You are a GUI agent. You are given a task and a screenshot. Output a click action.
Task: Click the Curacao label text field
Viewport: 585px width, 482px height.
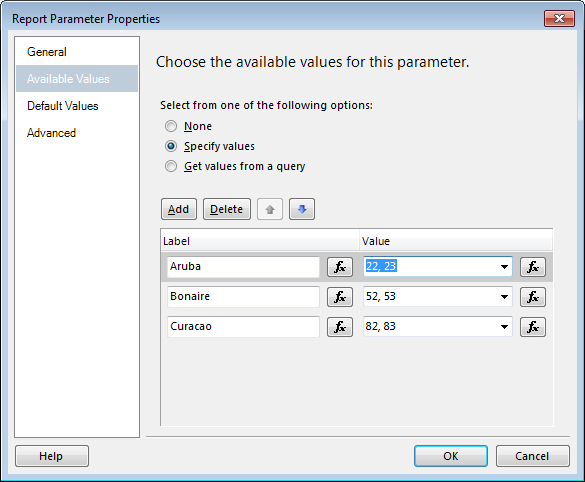click(x=243, y=327)
